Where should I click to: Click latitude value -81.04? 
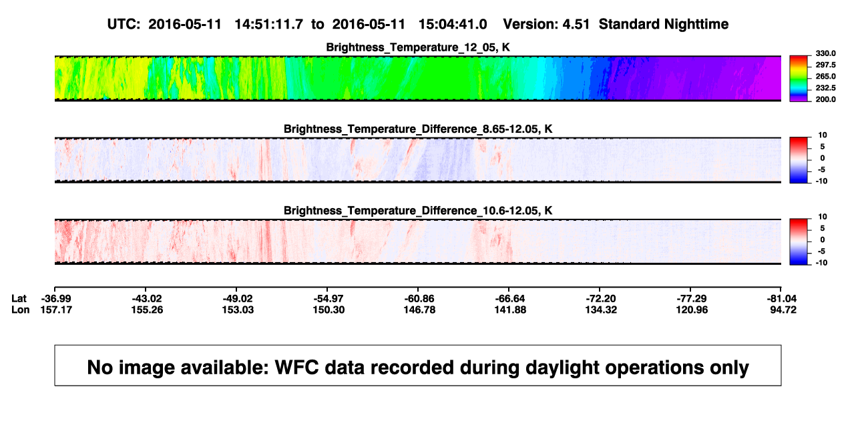pyautogui.click(x=782, y=298)
